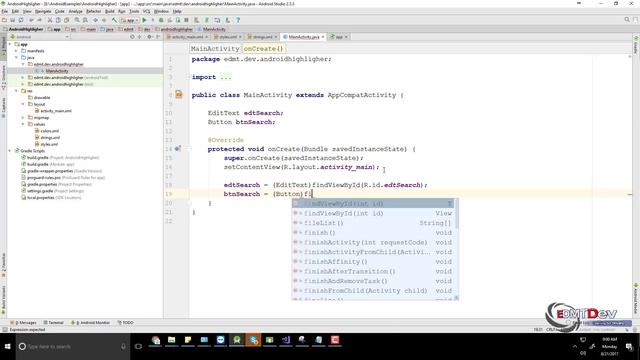Click the override gutter icon beside onCreate
This screenshot has width=640, height=360.
(x=178, y=149)
